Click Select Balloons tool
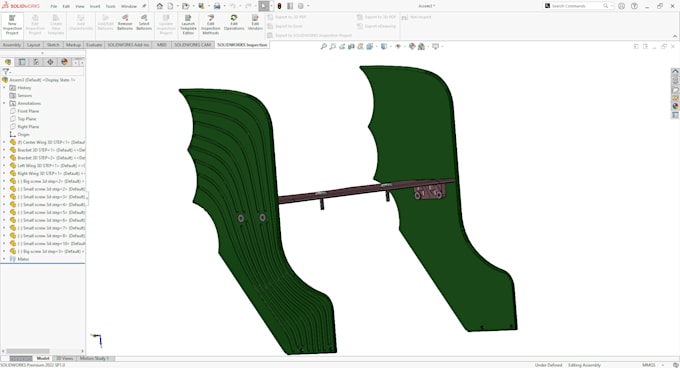This screenshot has height=368, width=680. point(144,23)
